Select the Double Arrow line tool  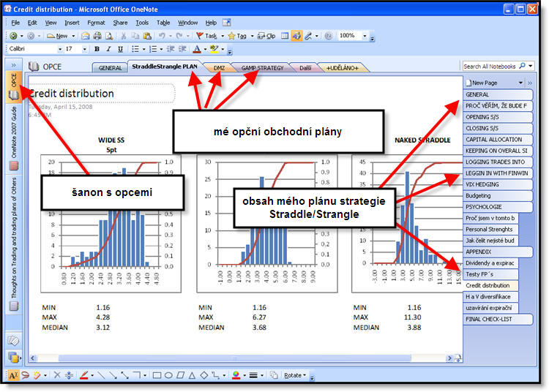(x=124, y=376)
